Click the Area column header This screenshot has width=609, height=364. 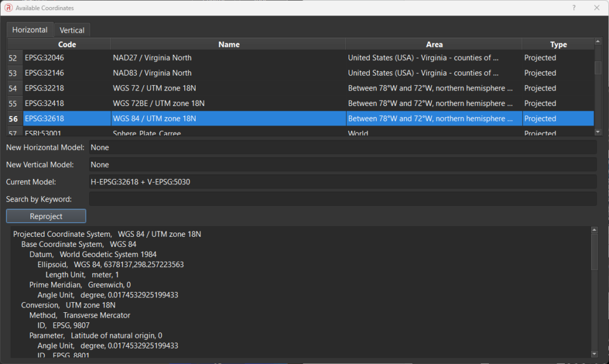point(434,45)
